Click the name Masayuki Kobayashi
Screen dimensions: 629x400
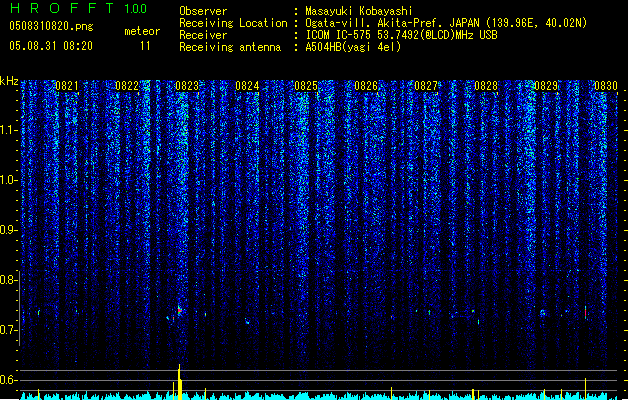pos(359,11)
